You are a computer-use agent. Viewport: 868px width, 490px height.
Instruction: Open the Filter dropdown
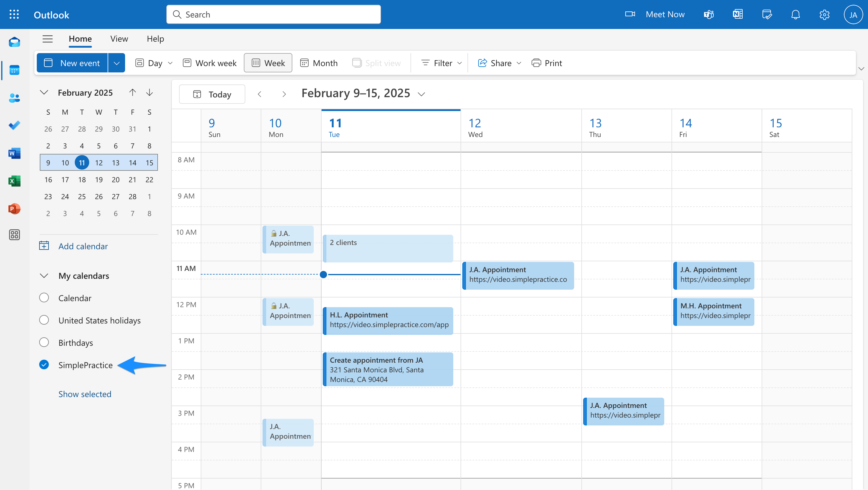pos(441,63)
